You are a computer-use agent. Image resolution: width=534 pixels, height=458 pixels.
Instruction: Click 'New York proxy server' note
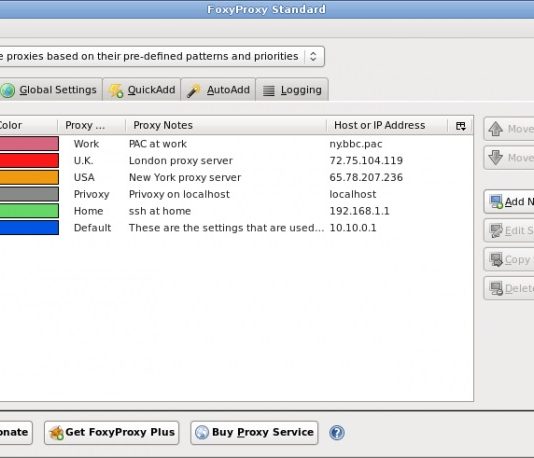(x=185, y=177)
